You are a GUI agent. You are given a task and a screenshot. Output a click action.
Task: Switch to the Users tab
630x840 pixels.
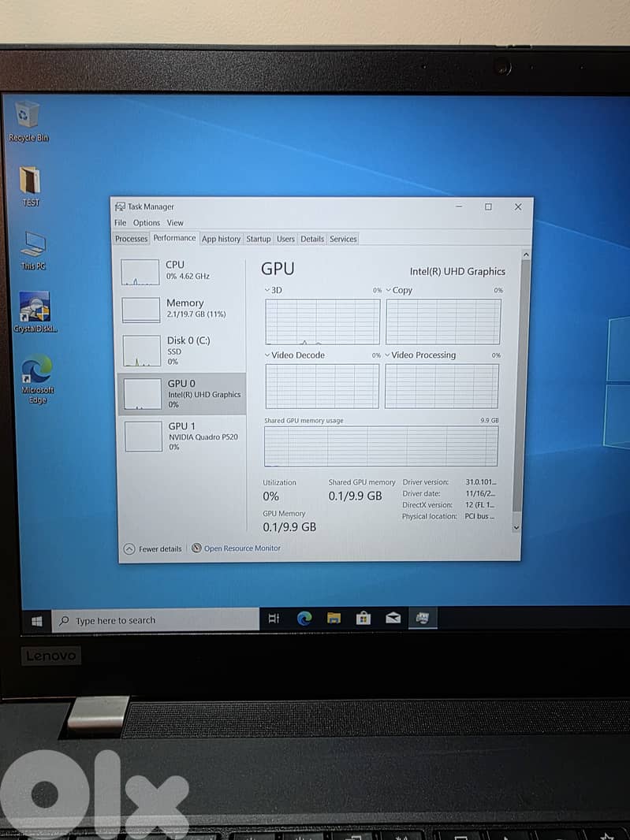[285, 239]
